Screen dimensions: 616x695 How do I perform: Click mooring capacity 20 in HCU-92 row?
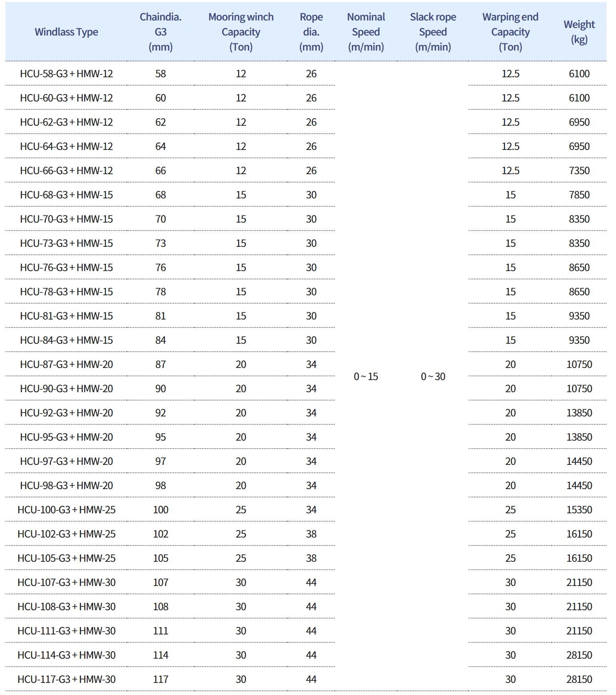[x=241, y=413]
